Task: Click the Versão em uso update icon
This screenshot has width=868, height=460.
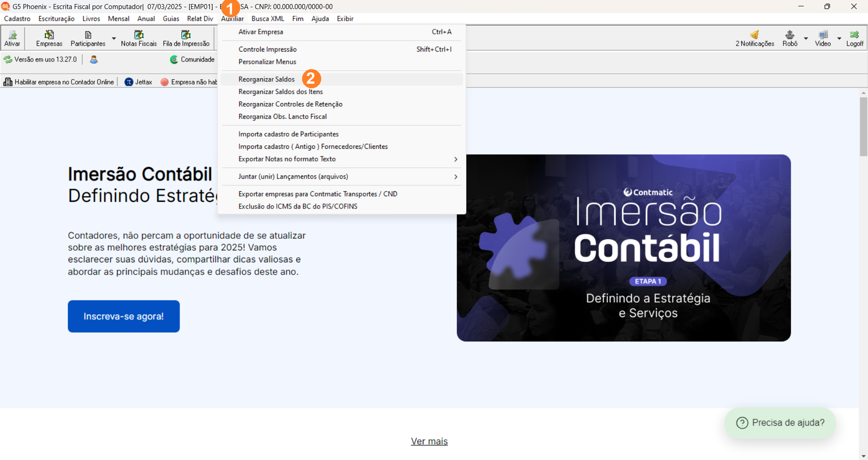Action: [8, 59]
